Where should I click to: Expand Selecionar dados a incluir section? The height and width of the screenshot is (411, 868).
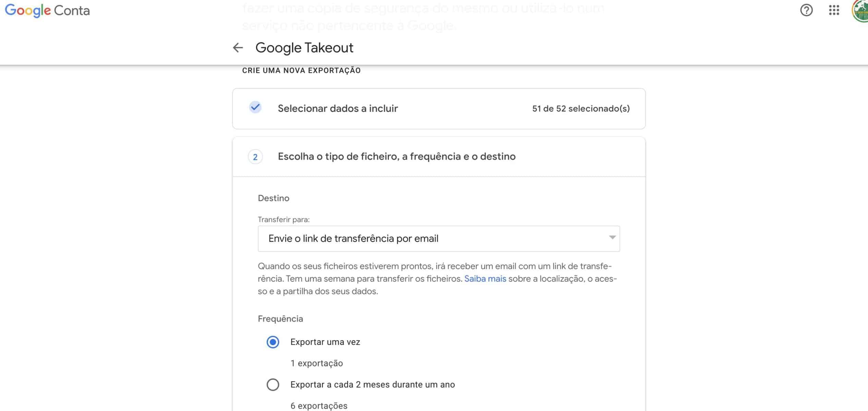point(439,109)
